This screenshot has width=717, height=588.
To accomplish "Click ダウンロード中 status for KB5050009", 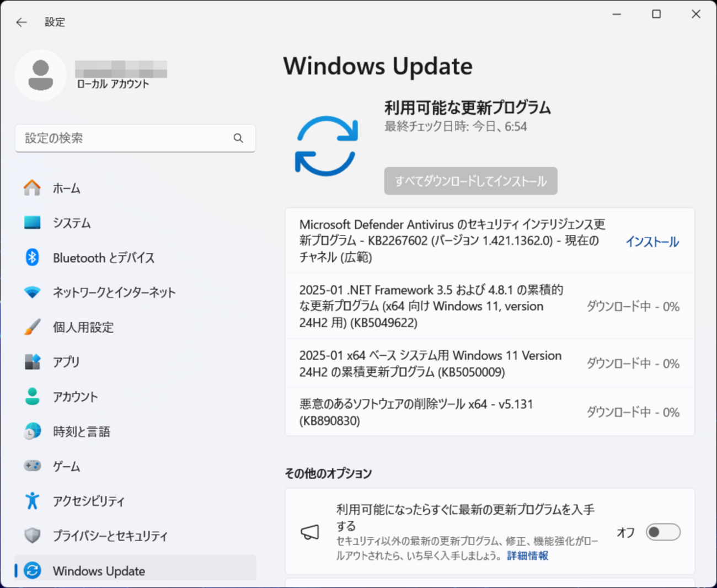I will 633,364.
